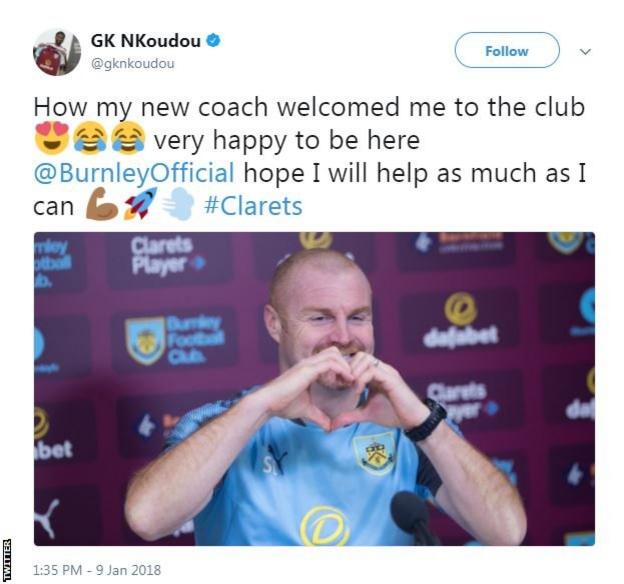Open the @gknkoudou handle link
Screen dimensions: 624x584
133,64
